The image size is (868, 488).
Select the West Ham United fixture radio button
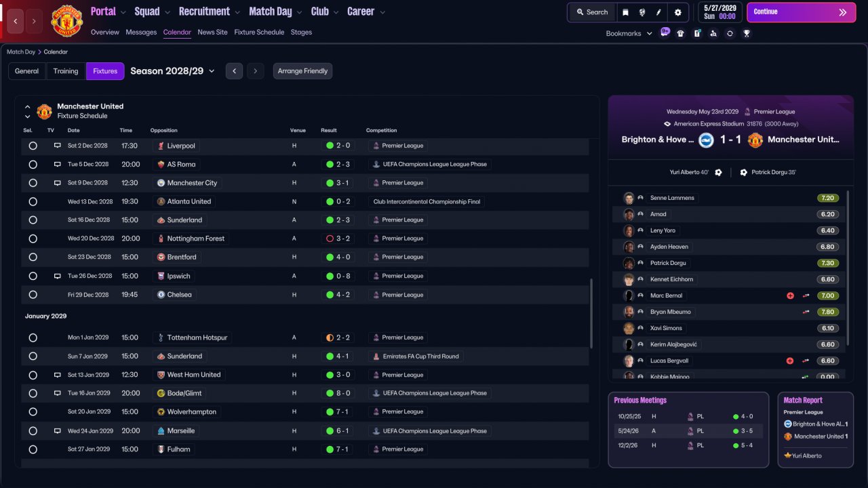click(x=33, y=375)
